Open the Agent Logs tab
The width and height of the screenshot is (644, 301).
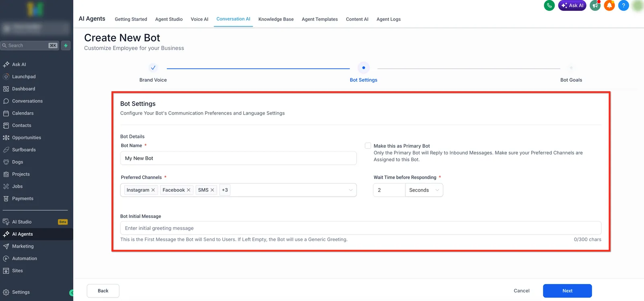point(388,19)
